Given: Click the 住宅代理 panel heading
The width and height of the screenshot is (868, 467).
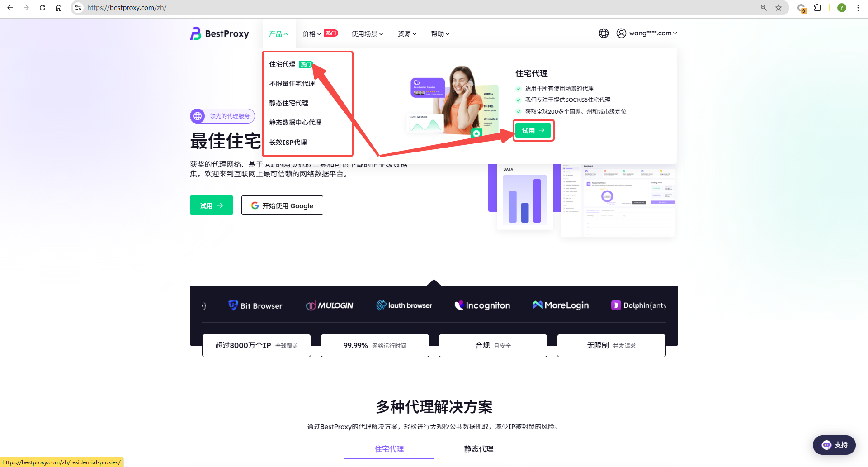Looking at the screenshot, I should [x=532, y=73].
